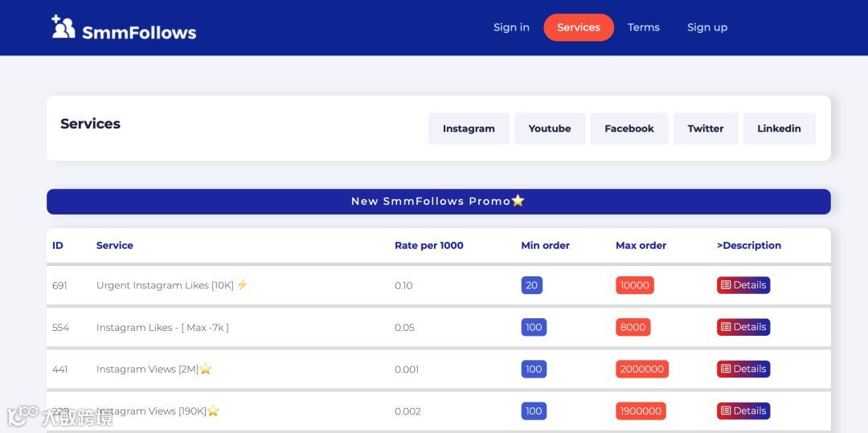Go to Sign up
Image resolution: width=868 pixels, height=433 pixels.
pos(707,27)
